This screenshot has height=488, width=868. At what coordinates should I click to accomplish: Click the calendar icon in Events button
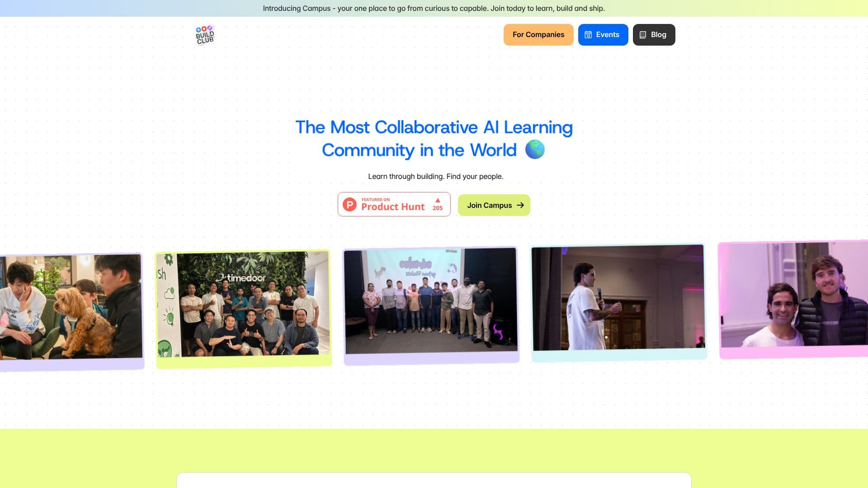click(x=588, y=35)
